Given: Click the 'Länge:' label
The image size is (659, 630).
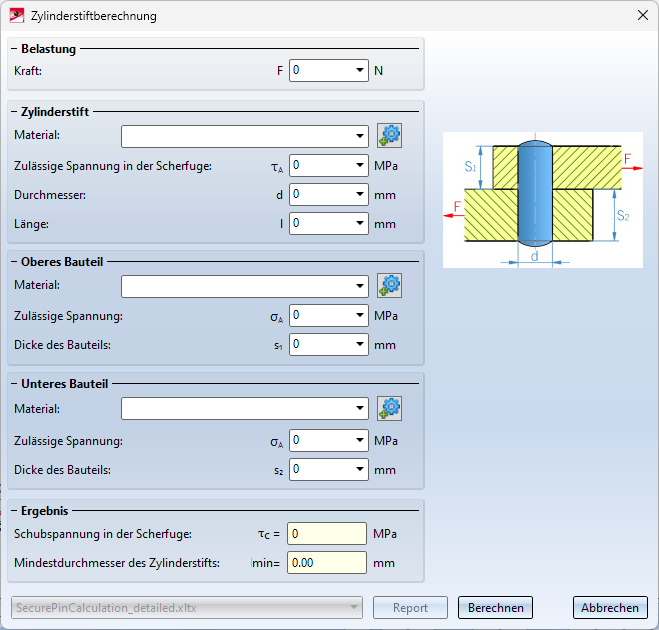Looking at the screenshot, I should pos(31,224).
